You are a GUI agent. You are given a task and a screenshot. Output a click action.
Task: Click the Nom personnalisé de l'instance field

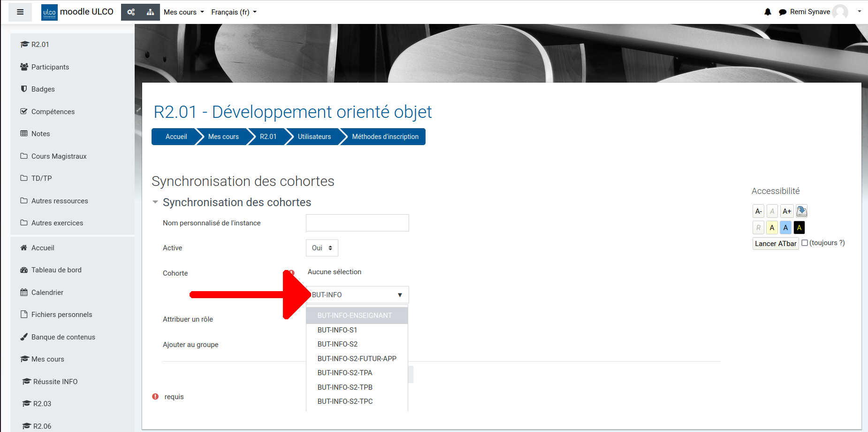point(357,223)
